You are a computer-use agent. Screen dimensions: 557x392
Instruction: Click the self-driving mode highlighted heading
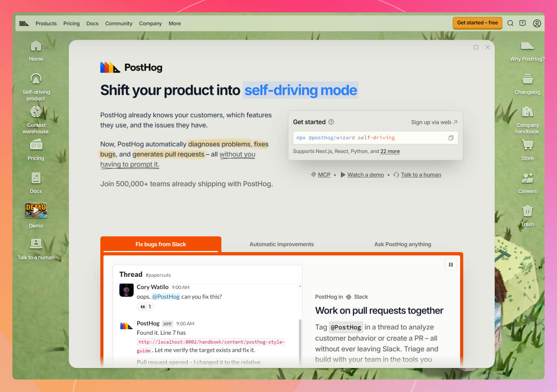click(x=301, y=90)
